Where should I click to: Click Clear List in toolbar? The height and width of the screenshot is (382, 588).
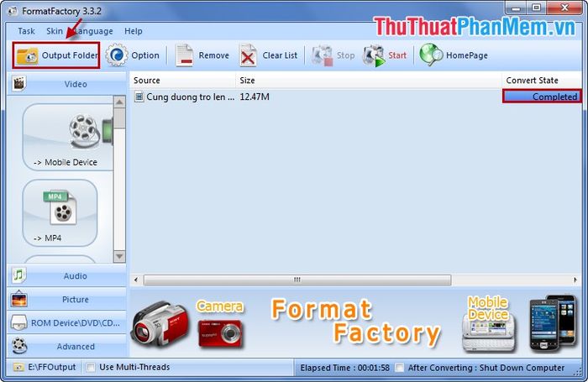pos(269,55)
